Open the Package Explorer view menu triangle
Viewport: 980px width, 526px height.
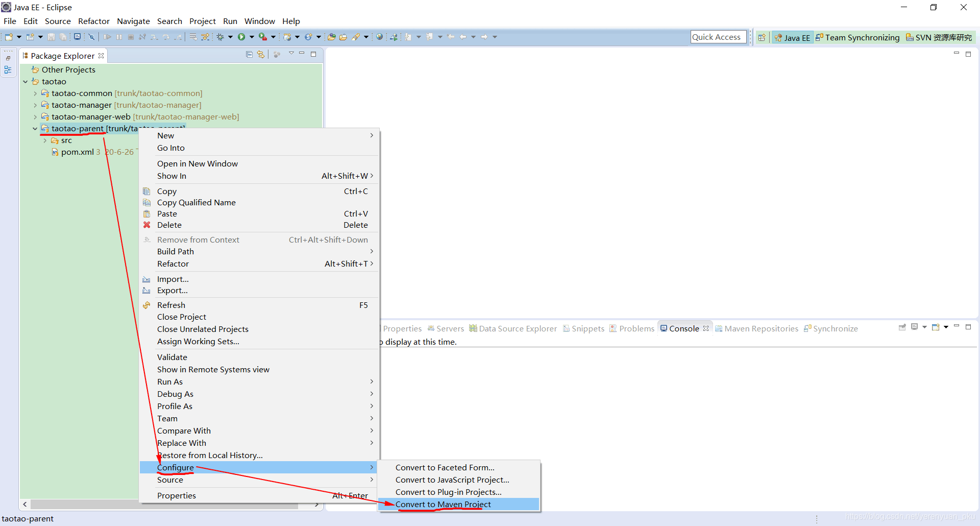pyautogui.click(x=291, y=54)
